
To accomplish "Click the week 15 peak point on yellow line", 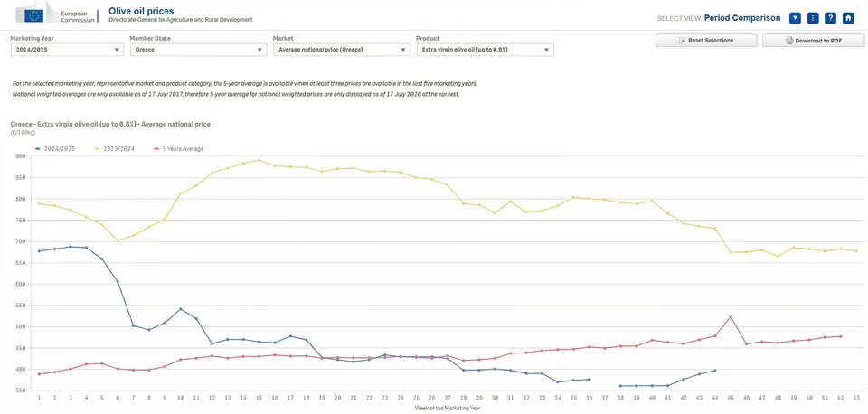I will pyautogui.click(x=259, y=161).
